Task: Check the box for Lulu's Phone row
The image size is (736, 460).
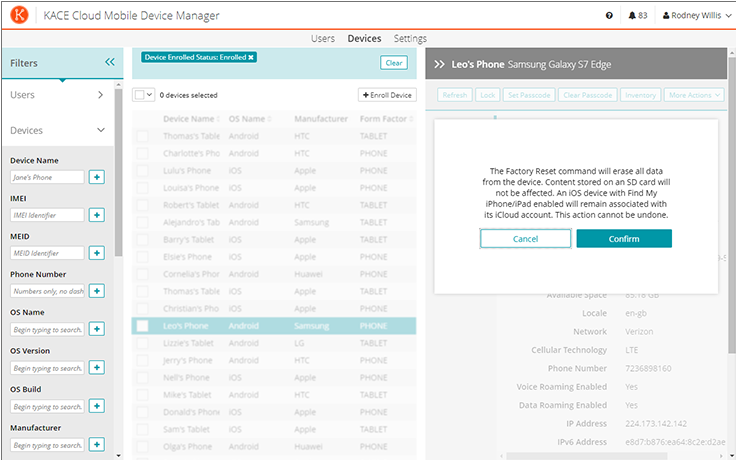Action: (142, 171)
